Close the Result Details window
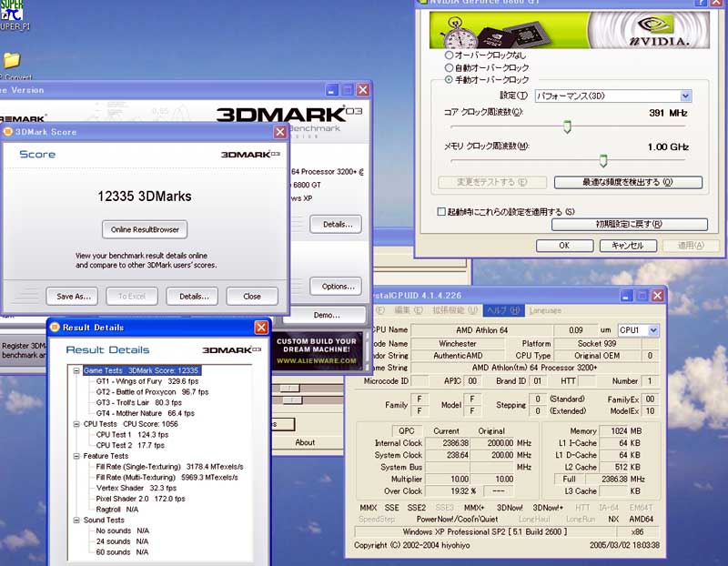This screenshot has height=566, width=728. 261,328
